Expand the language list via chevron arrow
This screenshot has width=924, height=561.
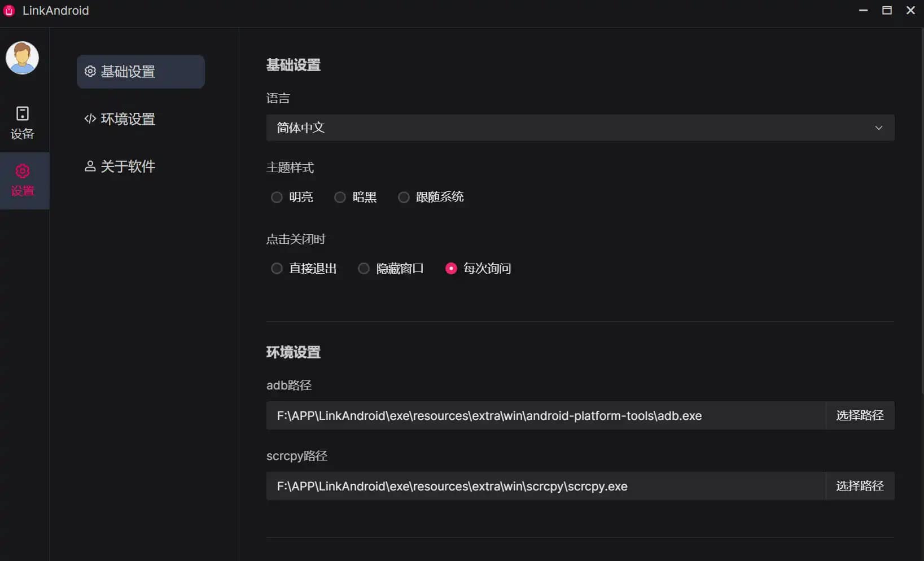pos(878,128)
